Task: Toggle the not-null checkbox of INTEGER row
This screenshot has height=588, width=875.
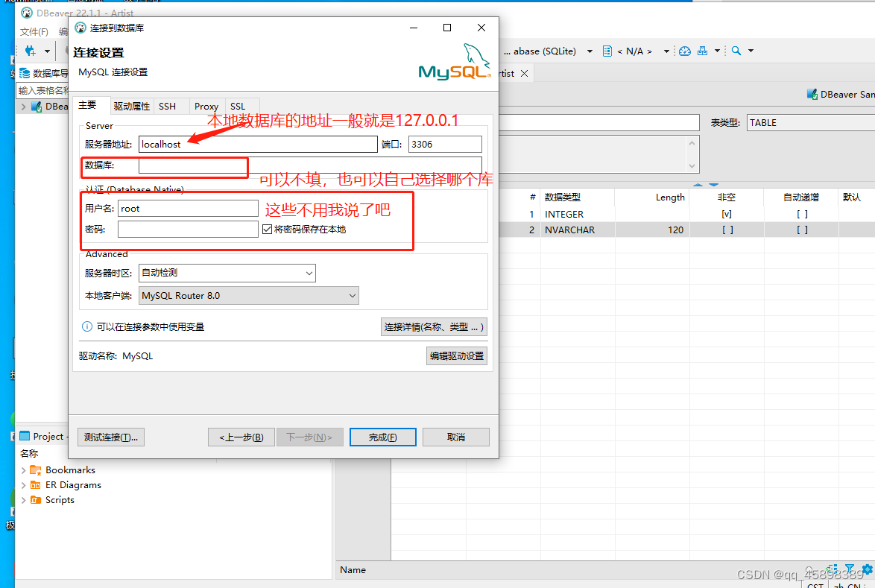Action: (x=727, y=214)
